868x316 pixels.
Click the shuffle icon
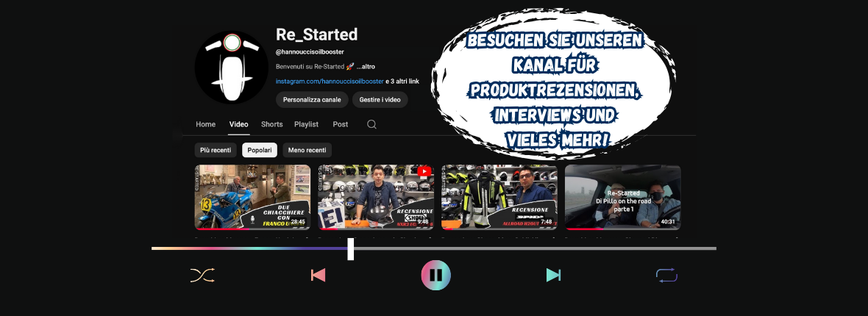pos(202,276)
